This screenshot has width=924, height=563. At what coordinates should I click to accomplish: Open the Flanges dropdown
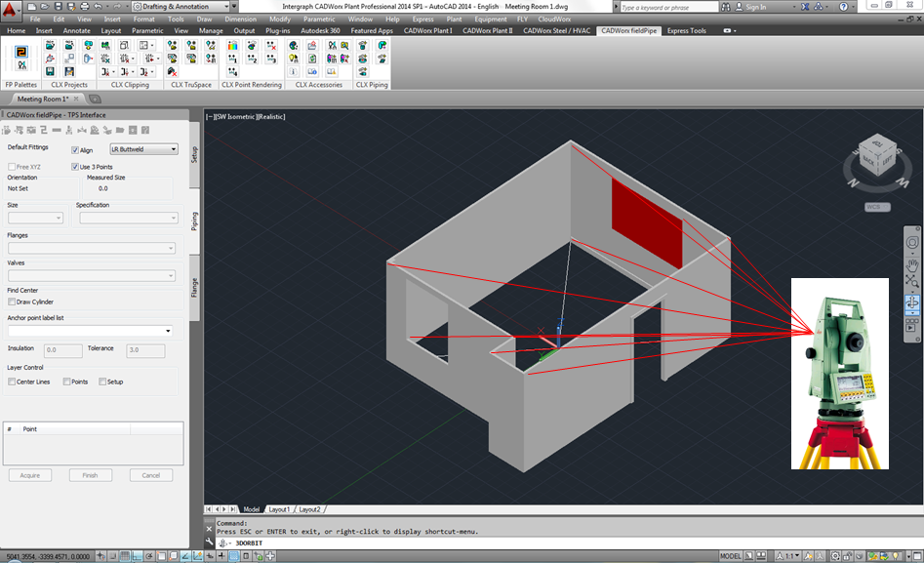[x=92, y=248]
